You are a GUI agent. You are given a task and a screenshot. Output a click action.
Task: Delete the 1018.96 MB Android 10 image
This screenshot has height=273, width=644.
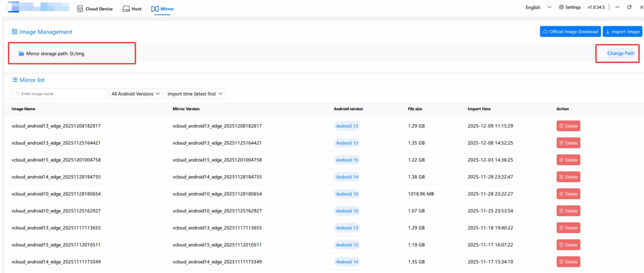(568, 194)
